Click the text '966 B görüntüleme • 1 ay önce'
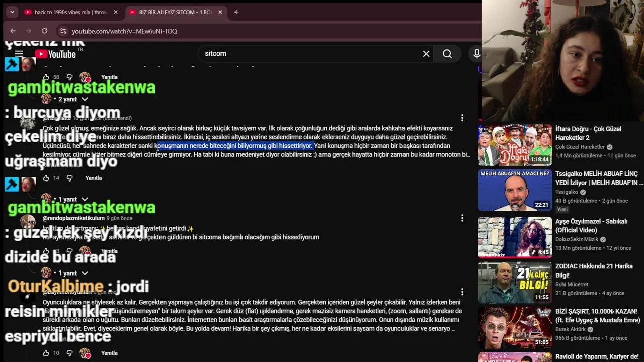 tap(592, 338)
